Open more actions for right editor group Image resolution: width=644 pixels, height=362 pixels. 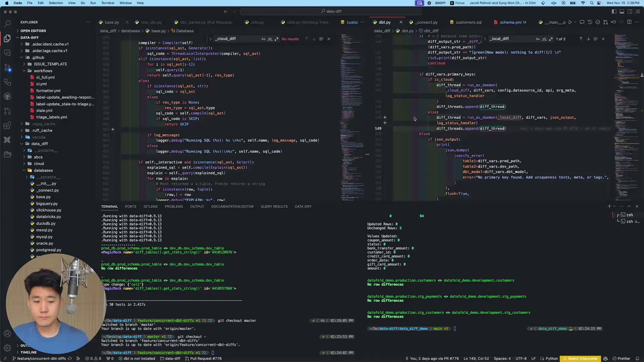(x=637, y=22)
